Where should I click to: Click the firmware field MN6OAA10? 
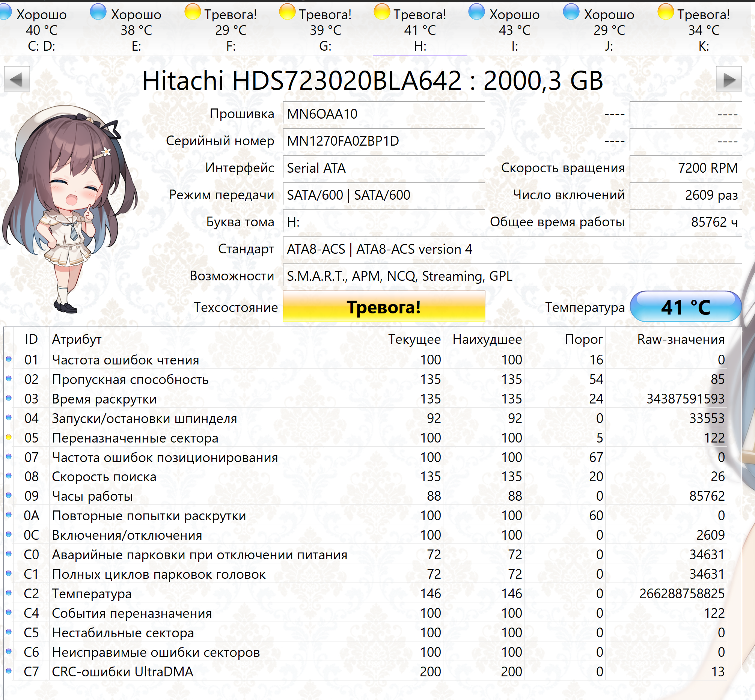coord(384,113)
